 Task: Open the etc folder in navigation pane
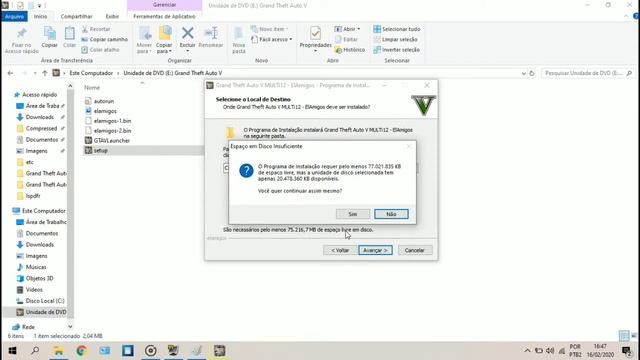tap(29, 162)
